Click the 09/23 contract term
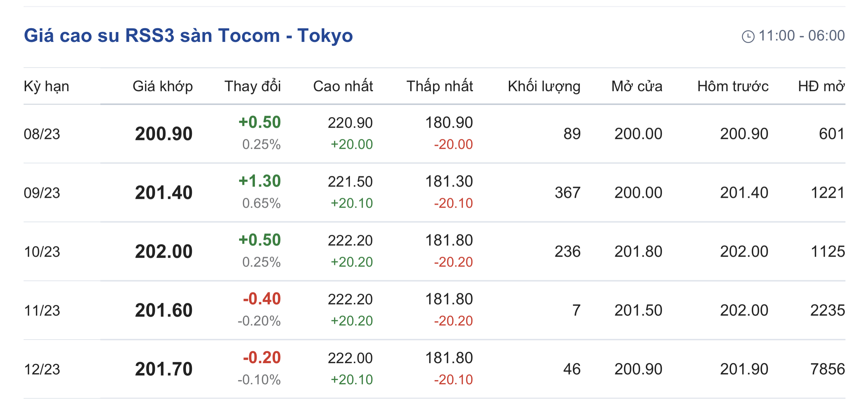This screenshot has width=868, height=404. tap(42, 193)
